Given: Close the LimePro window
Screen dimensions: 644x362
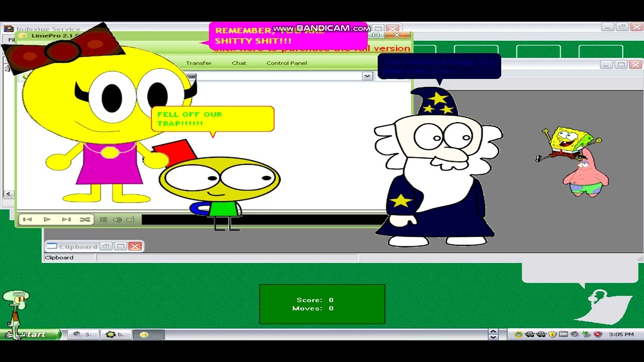Looking at the screenshot, I should point(397,35).
